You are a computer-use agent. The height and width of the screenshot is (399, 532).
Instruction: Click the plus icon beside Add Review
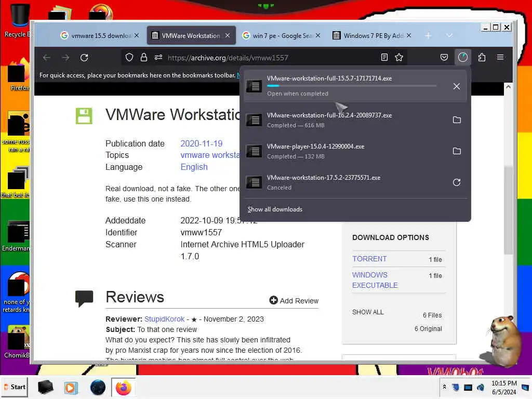click(x=273, y=300)
